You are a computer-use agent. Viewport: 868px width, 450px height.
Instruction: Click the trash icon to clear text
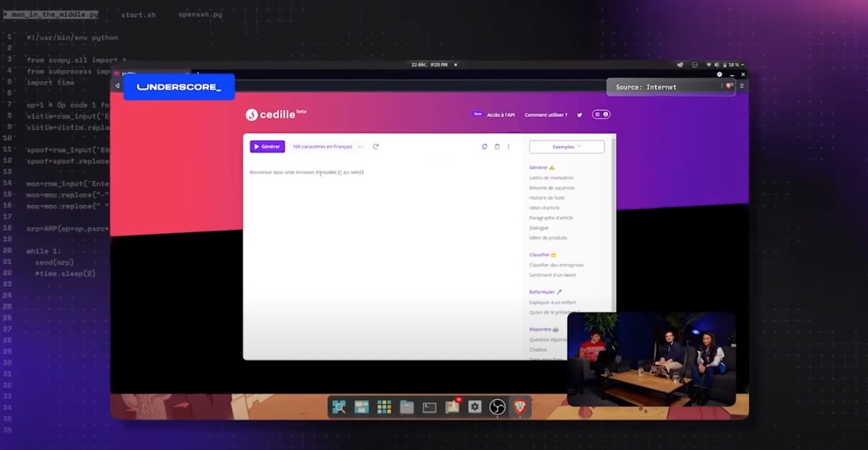tap(497, 147)
